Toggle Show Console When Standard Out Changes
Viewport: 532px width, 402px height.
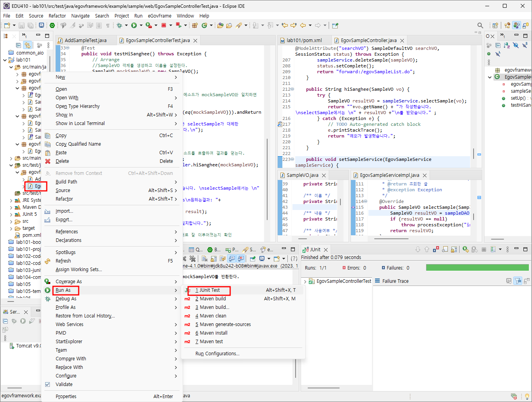tap(232, 259)
